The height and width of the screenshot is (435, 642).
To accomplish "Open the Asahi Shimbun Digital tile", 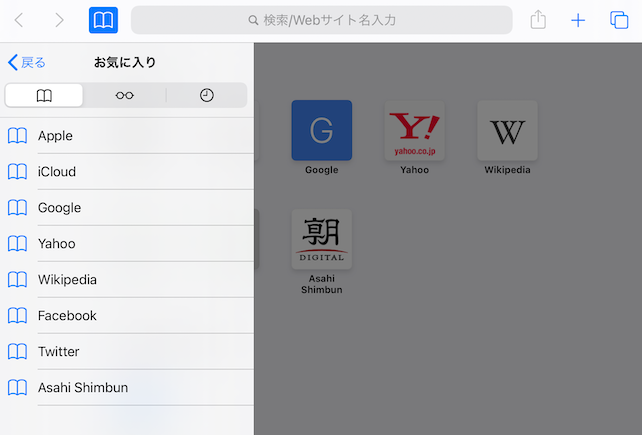I will pyautogui.click(x=322, y=240).
